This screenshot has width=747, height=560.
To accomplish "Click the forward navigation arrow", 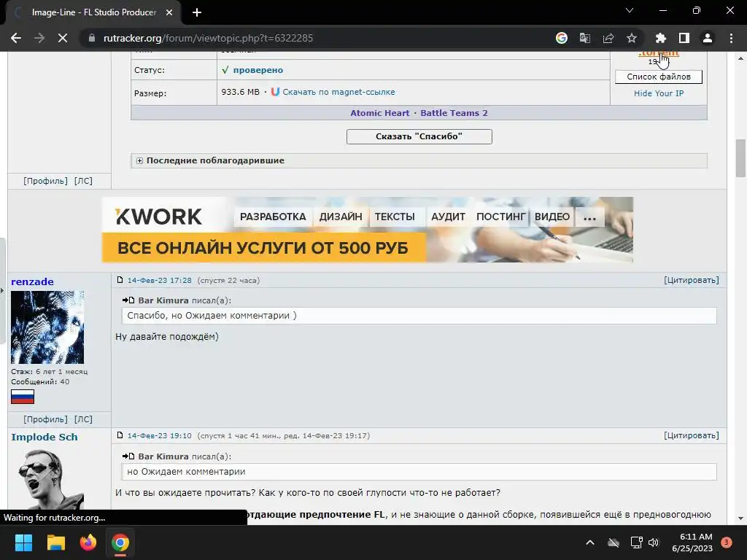I will [x=39, y=38].
